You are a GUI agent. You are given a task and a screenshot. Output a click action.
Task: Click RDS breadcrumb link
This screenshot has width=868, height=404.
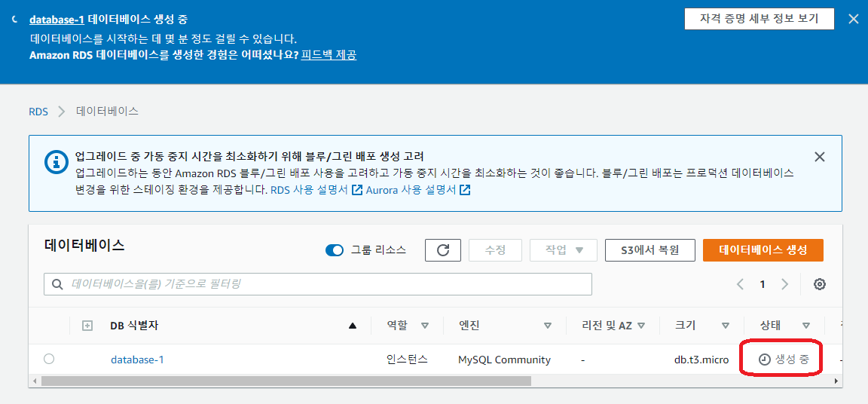(38, 112)
